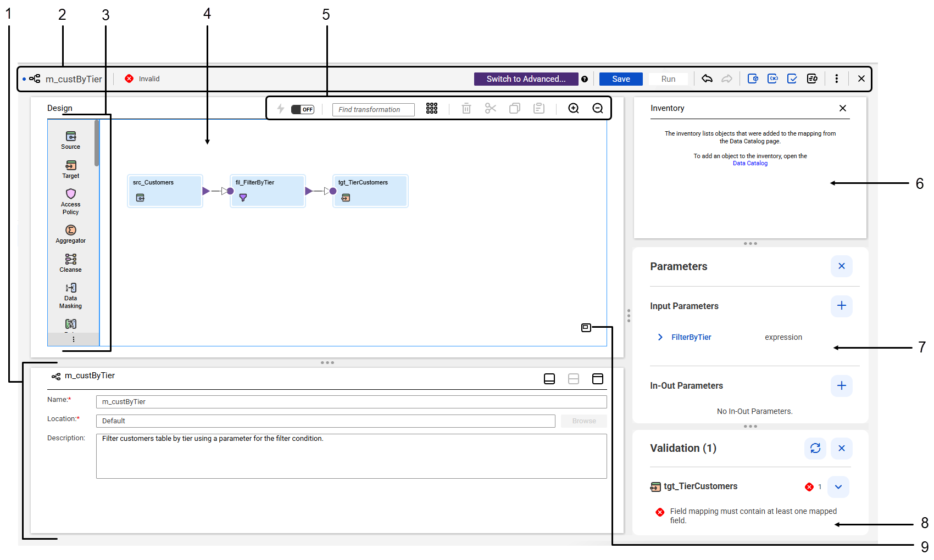Add a new Input Parameter
The image size is (934, 560).
pyautogui.click(x=842, y=306)
